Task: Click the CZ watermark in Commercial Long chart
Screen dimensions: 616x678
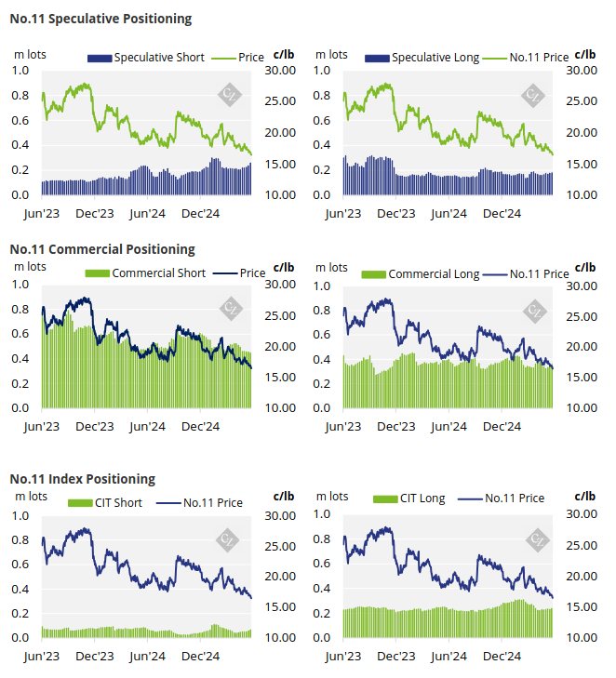Action: click(x=535, y=311)
